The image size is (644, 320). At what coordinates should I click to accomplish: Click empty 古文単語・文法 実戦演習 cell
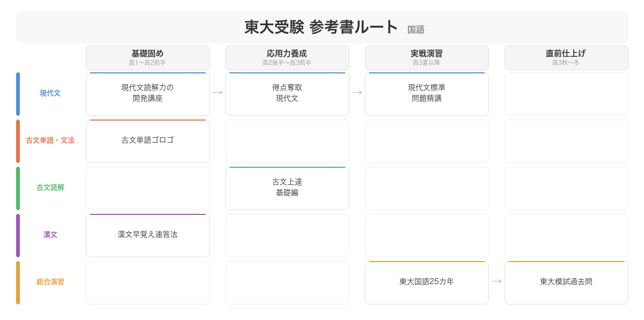427,141
